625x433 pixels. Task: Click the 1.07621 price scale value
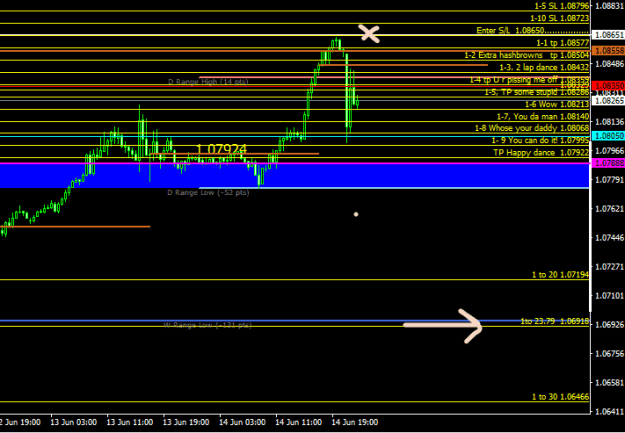609,209
